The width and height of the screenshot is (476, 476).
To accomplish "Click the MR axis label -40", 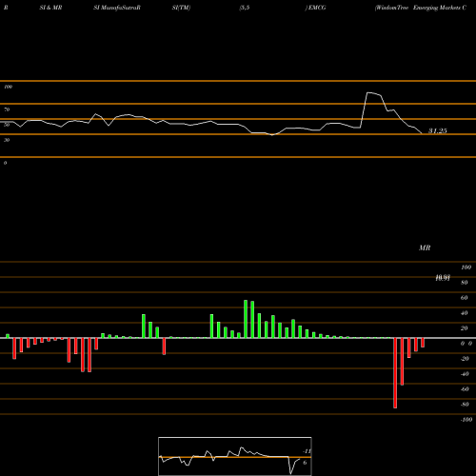I will tap(465, 374).
